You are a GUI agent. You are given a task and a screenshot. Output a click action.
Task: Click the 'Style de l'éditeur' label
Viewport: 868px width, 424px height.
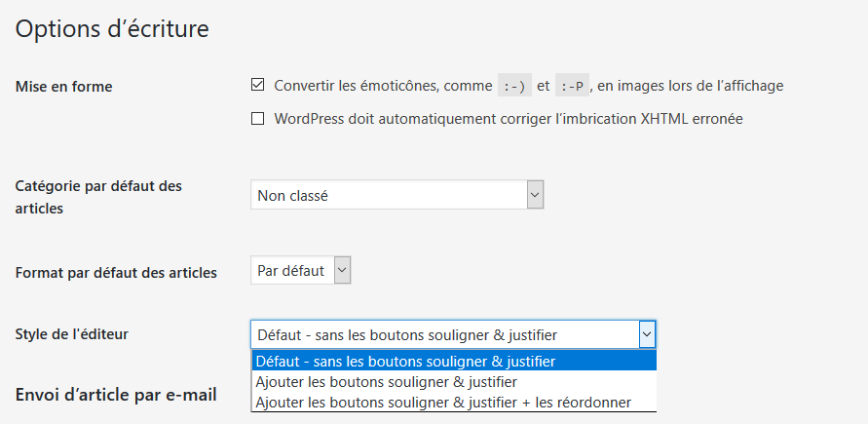(71, 334)
